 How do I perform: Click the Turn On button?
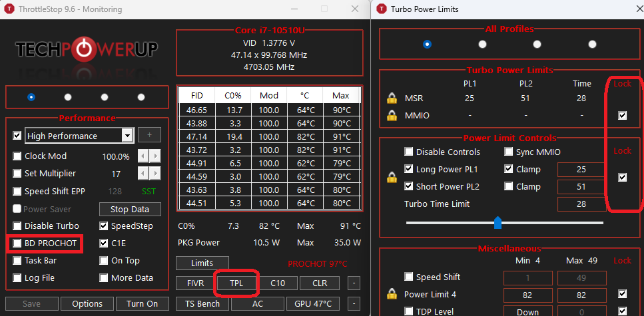click(142, 303)
